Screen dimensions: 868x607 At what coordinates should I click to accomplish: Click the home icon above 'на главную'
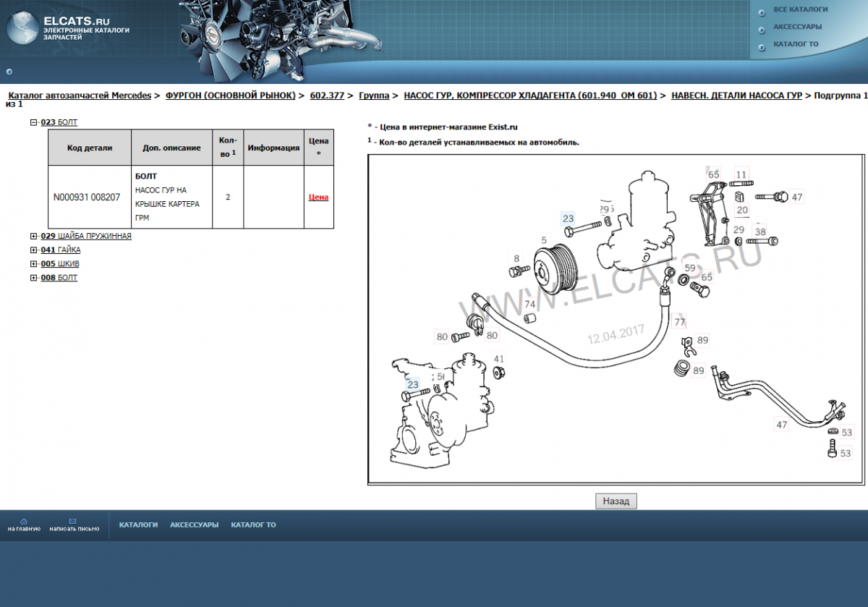pos(24,520)
